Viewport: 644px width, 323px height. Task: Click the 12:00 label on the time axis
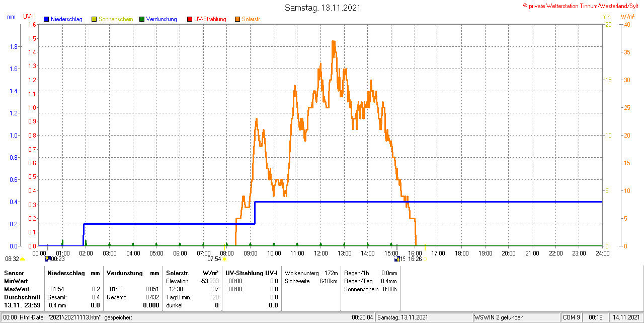(x=320, y=253)
